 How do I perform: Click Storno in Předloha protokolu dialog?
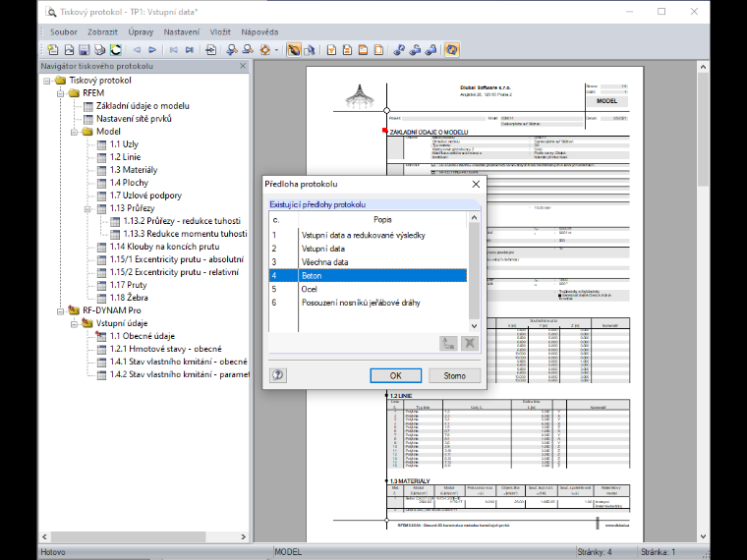454,375
